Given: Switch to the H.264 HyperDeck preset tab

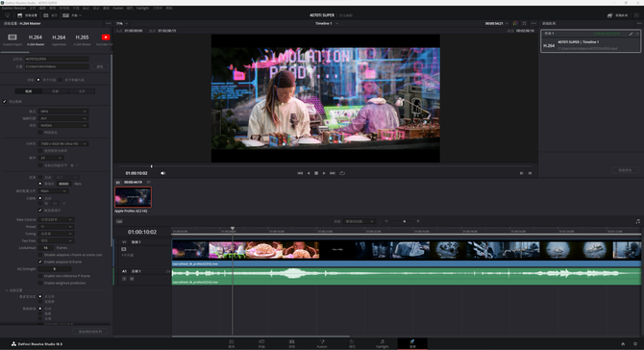Looking at the screenshot, I should click(x=59, y=39).
